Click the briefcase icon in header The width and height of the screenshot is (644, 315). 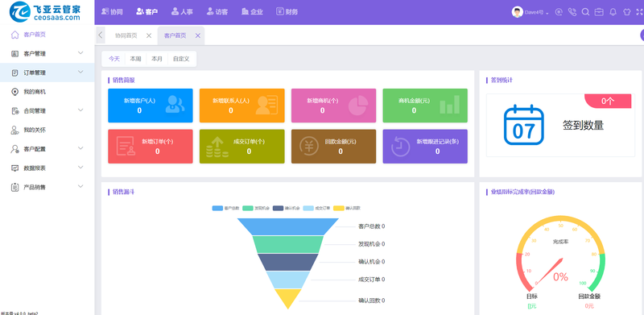click(x=599, y=12)
